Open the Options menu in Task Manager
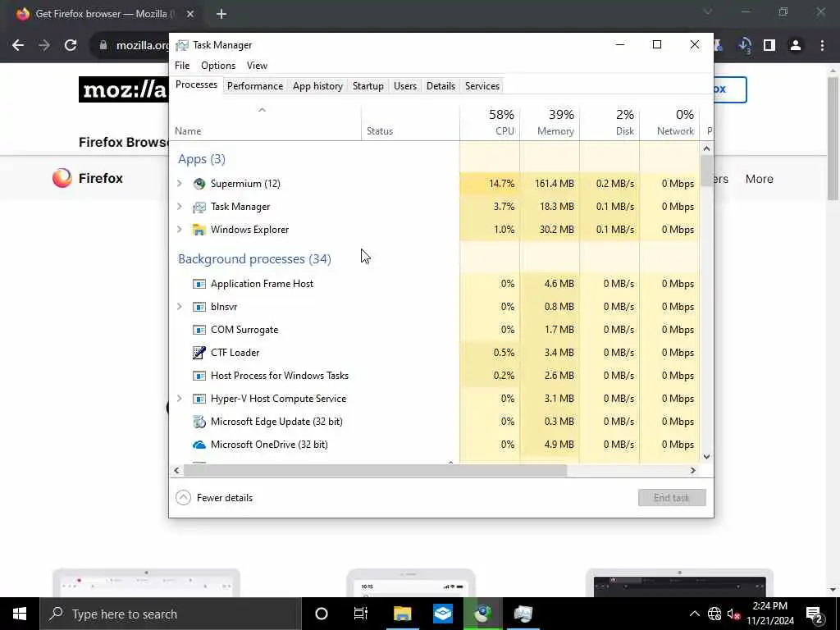840x630 pixels. (218, 66)
